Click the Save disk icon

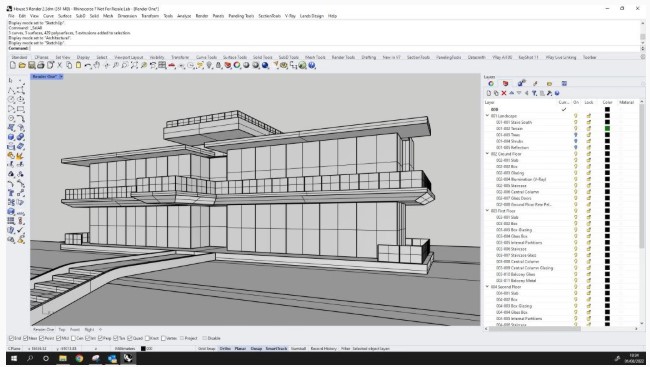click(x=32, y=65)
